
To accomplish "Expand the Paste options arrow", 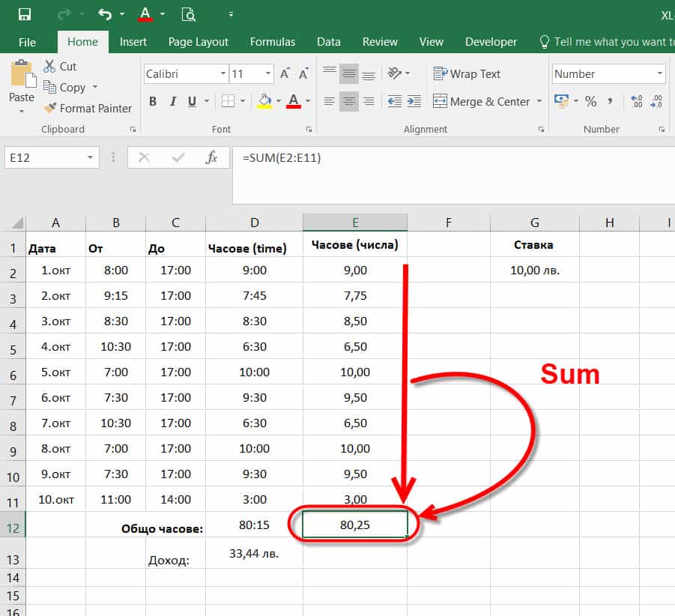I will tap(22, 112).
